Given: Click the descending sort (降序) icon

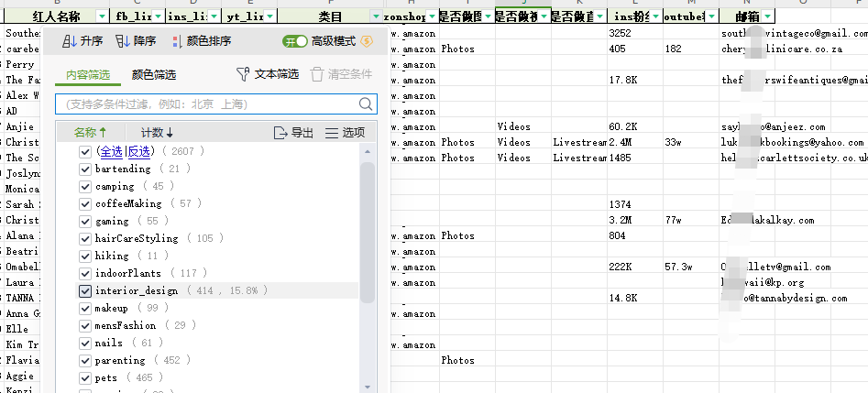Looking at the screenshot, I should [x=123, y=41].
